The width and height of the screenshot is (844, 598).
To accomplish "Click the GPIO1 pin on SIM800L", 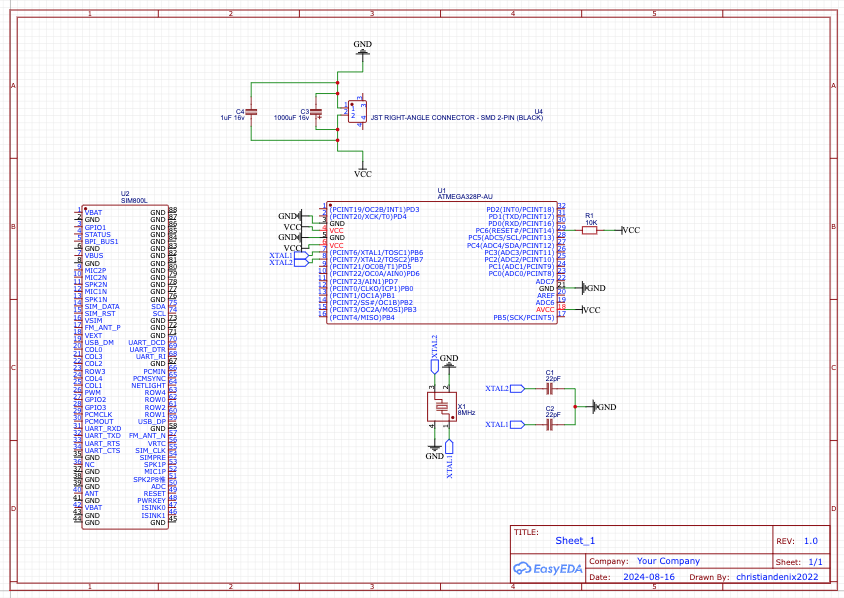I will 95,228.
